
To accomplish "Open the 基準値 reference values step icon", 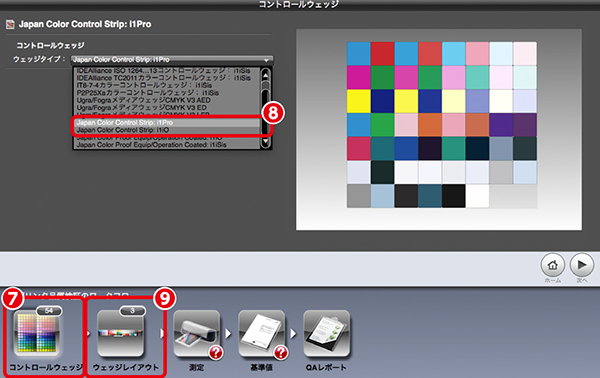I will (x=262, y=334).
